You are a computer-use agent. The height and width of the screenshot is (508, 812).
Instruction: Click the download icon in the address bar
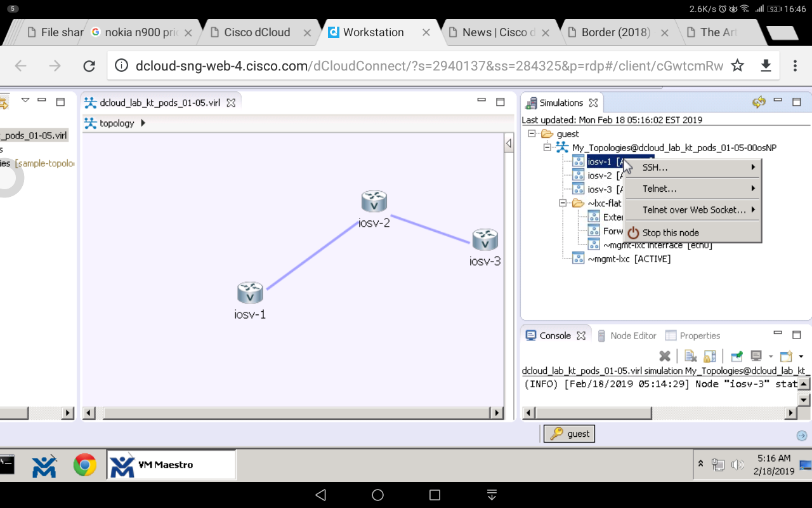coord(766,65)
